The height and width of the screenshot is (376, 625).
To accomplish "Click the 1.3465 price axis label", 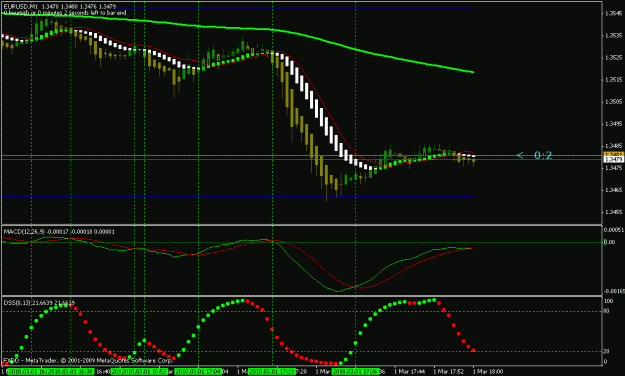I will 613,190.
